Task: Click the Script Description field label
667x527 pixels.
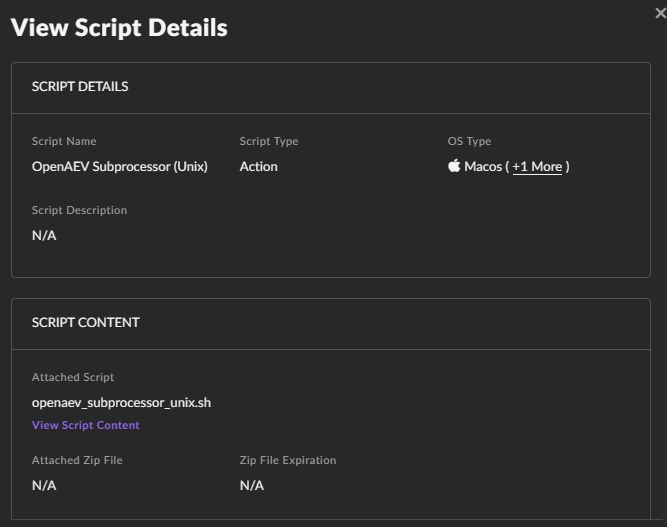Action: coord(79,211)
